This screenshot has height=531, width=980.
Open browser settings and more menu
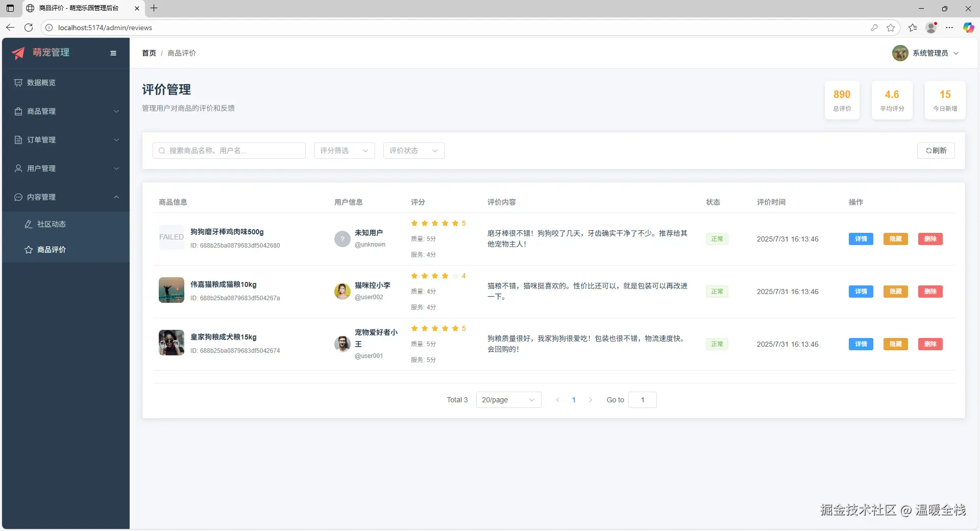[949, 28]
